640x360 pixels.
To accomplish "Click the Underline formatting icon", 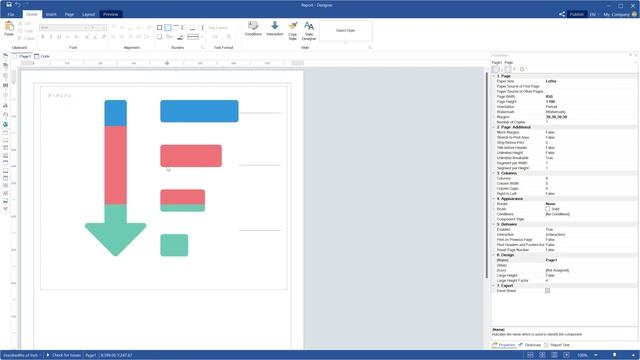I will 59,37.
